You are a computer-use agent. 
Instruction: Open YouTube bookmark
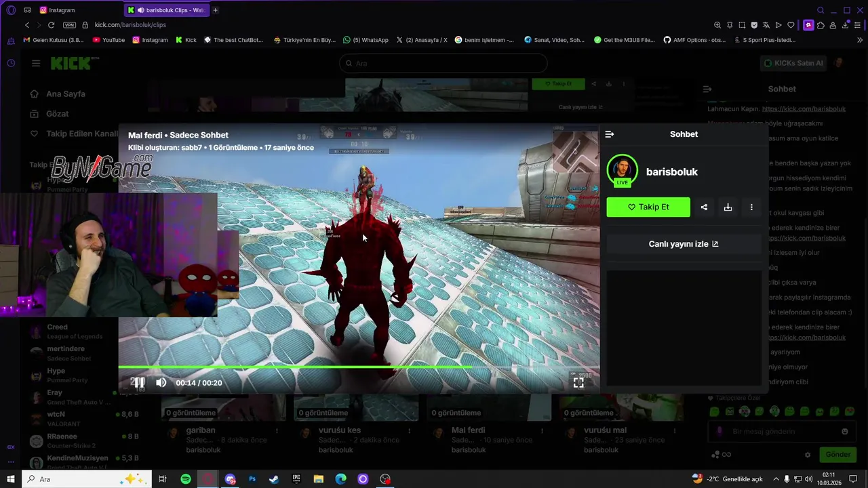pyautogui.click(x=108, y=40)
